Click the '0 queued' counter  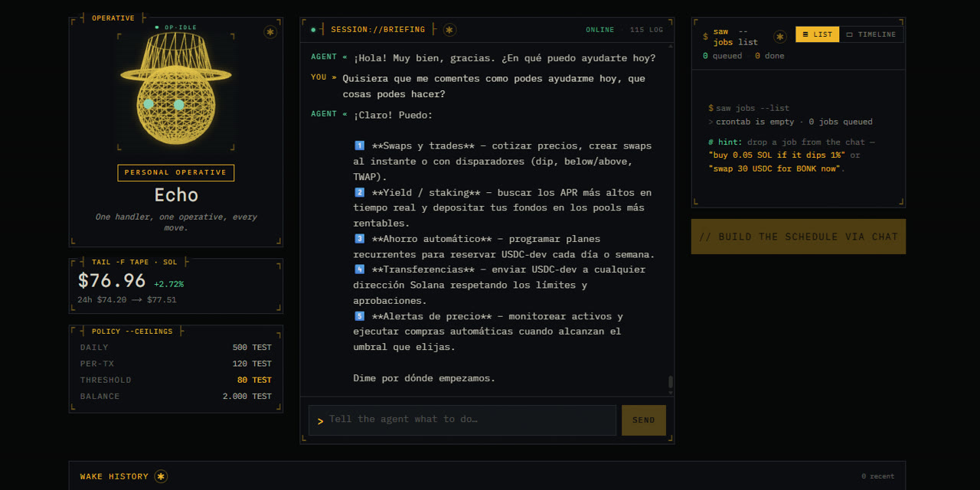(x=722, y=56)
